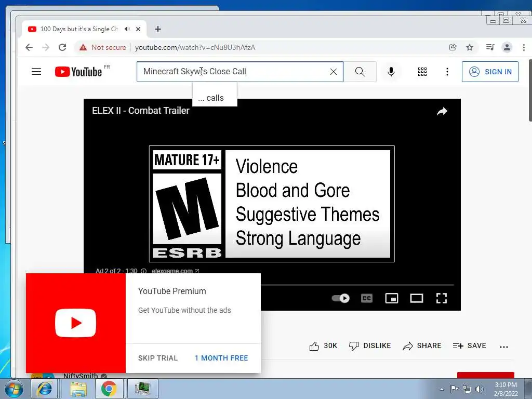Image resolution: width=532 pixels, height=399 pixels.
Task: Show hidden tray icons arrow
Action: [x=442, y=389]
